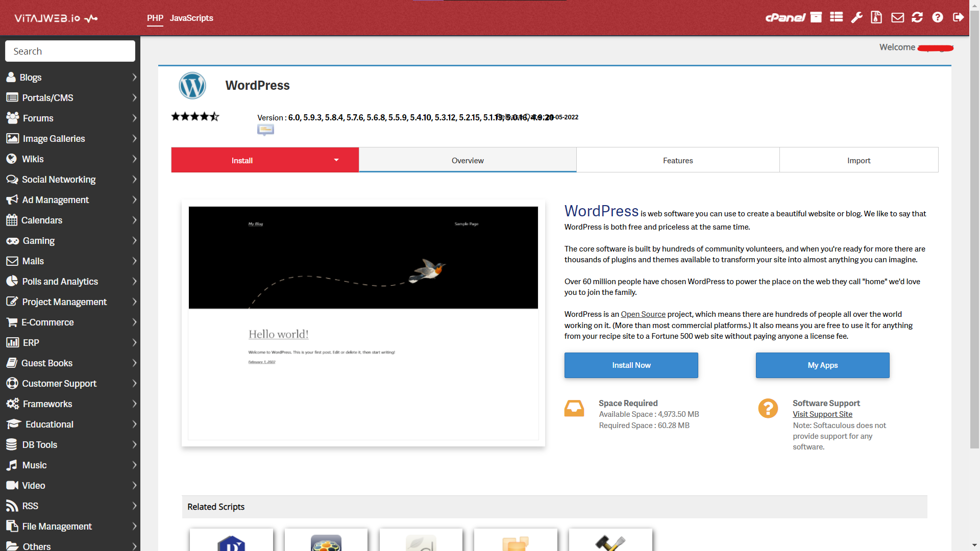Image resolution: width=980 pixels, height=551 pixels.
Task: Expand the E-Commerce chevron
Action: [x=134, y=322]
